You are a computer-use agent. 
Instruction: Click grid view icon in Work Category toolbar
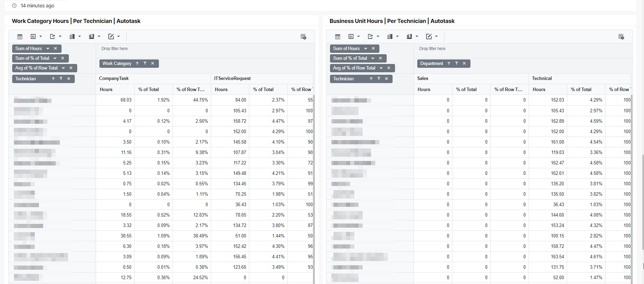pyautogui.click(x=20, y=36)
